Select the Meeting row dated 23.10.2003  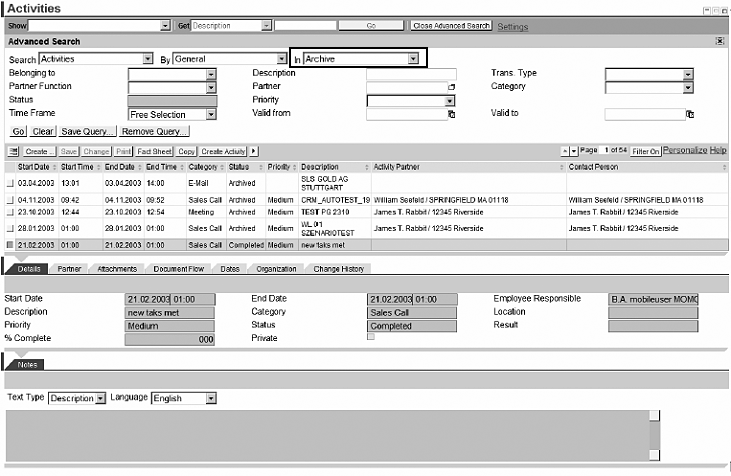pyautogui.click(x=10, y=211)
